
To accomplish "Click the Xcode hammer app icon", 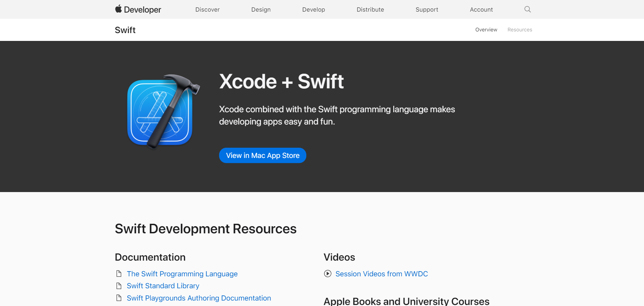I will (163, 112).
